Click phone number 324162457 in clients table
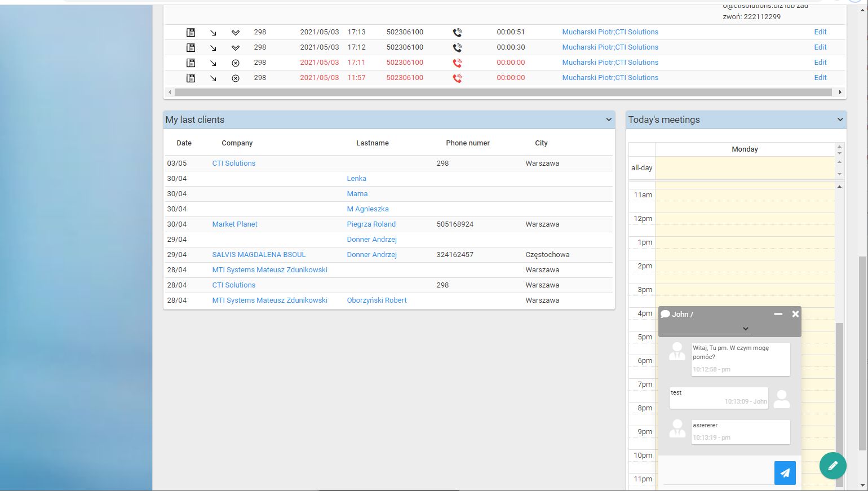Image resolution: width=868 pixels, height=491 pixels. pos(455,255)
